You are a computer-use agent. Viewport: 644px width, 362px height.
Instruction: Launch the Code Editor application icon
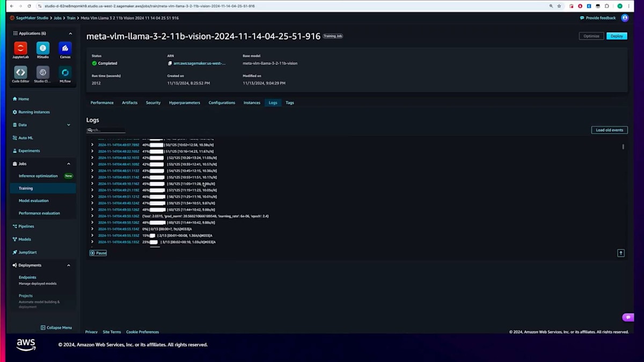tap(20, 72)
